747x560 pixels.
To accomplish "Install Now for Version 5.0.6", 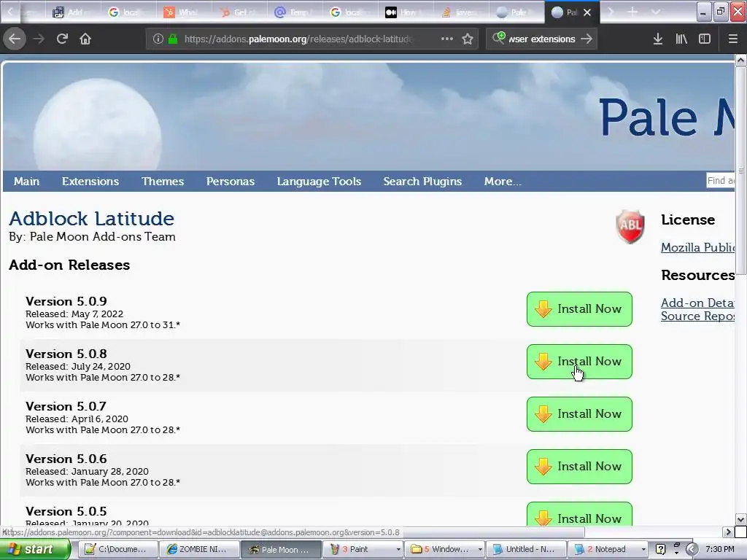I will [x=579, y=466].
